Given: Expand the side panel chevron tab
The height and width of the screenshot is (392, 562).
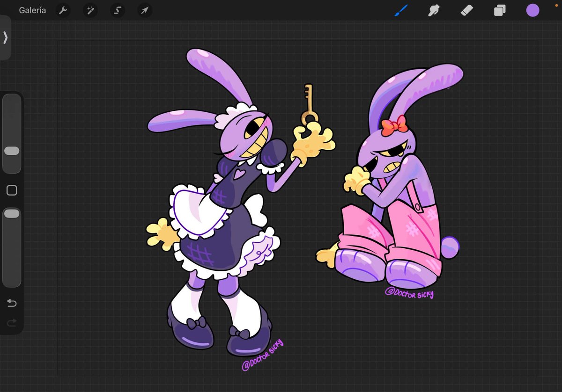Looking at the screenshot, I should tap(6, 37).
